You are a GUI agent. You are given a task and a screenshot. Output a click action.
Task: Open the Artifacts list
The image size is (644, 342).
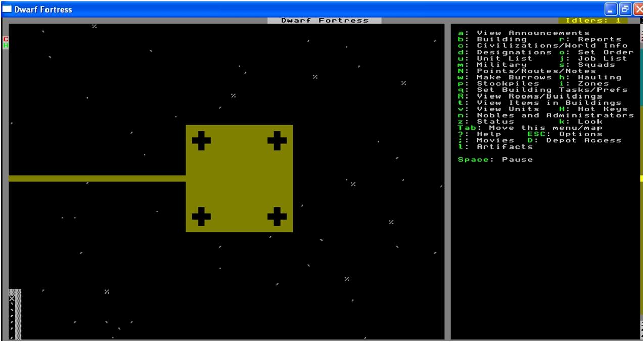click(495, 147)
